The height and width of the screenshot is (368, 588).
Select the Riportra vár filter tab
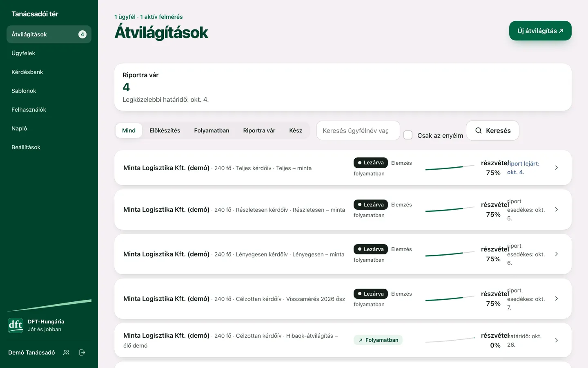pyautogui.click(x=259, y=130)
